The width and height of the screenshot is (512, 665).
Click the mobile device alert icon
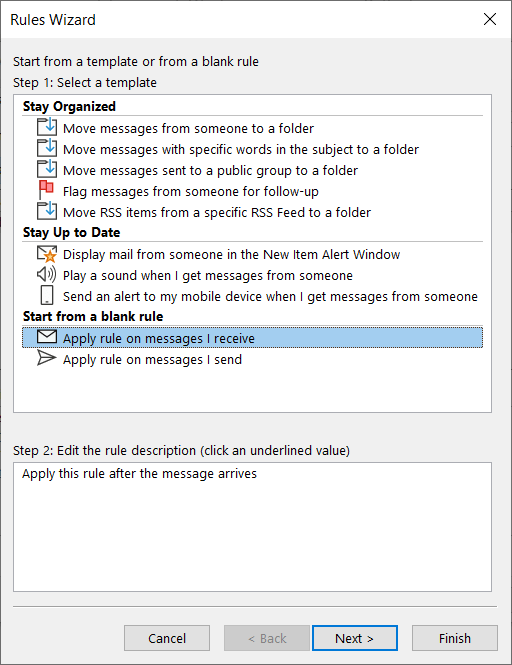pyautogui.click(x=47, y=295)
